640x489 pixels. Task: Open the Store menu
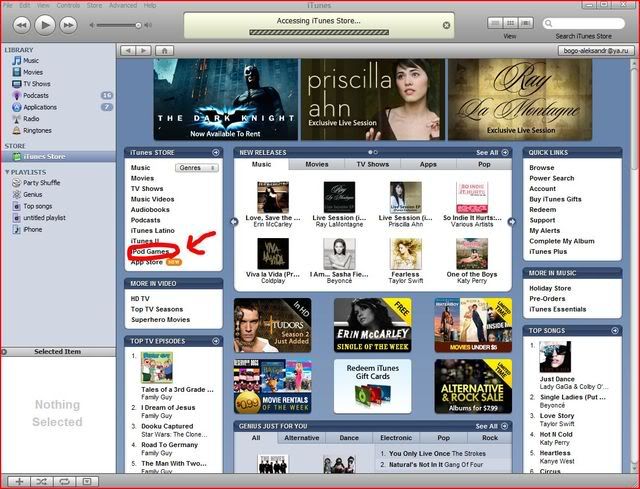coord(94,5)
